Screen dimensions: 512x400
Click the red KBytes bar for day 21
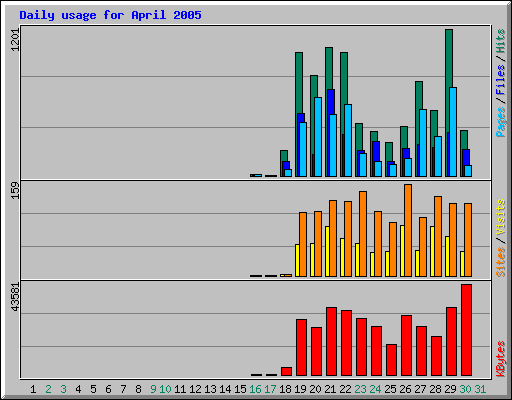pos(332,342)
